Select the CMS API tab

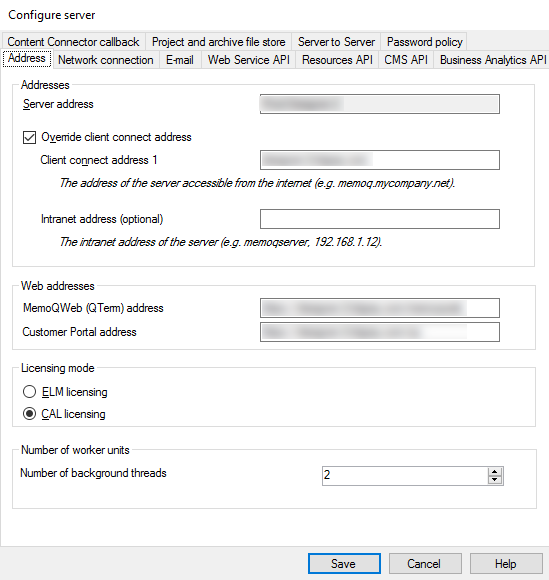tap(406, 60)
